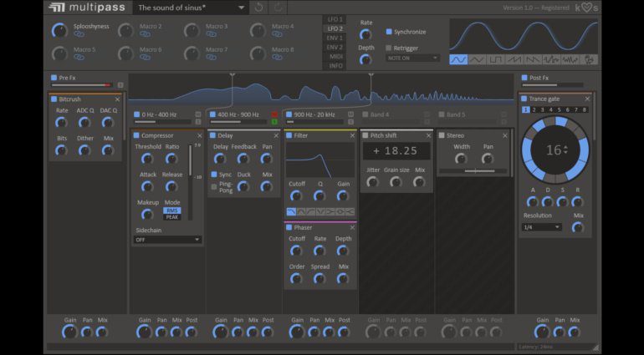This screenshot has width=644, height=355.
Task: Click the green solo button on 400 Hz band
Action: coord(274,121)
